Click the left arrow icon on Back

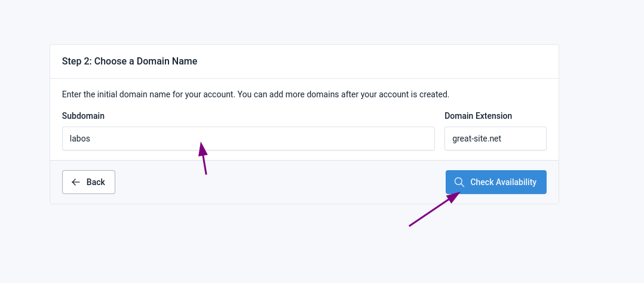point(76,182)
